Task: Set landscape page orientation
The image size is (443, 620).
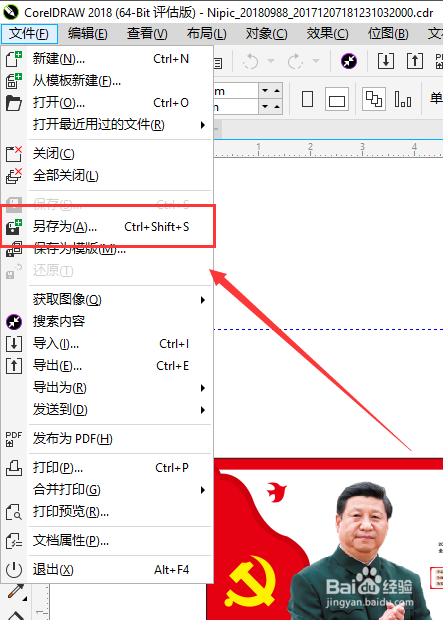Action: 337,99
